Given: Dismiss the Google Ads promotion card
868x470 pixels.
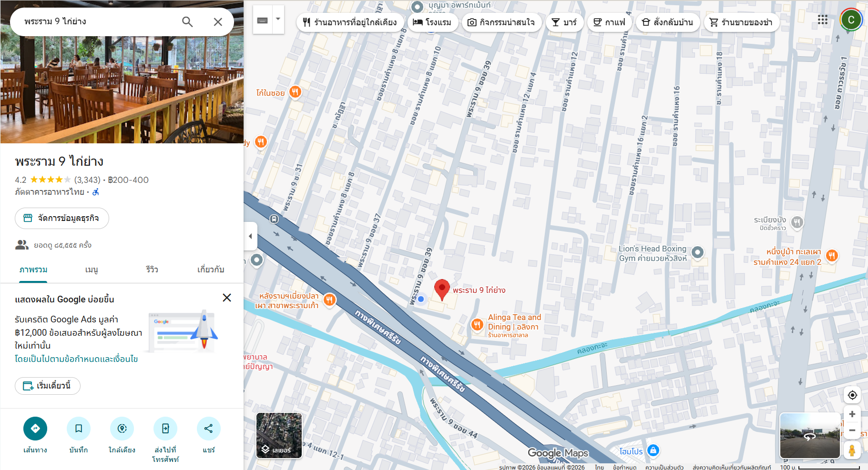Looking at the screenshot, I should [227, 298].
